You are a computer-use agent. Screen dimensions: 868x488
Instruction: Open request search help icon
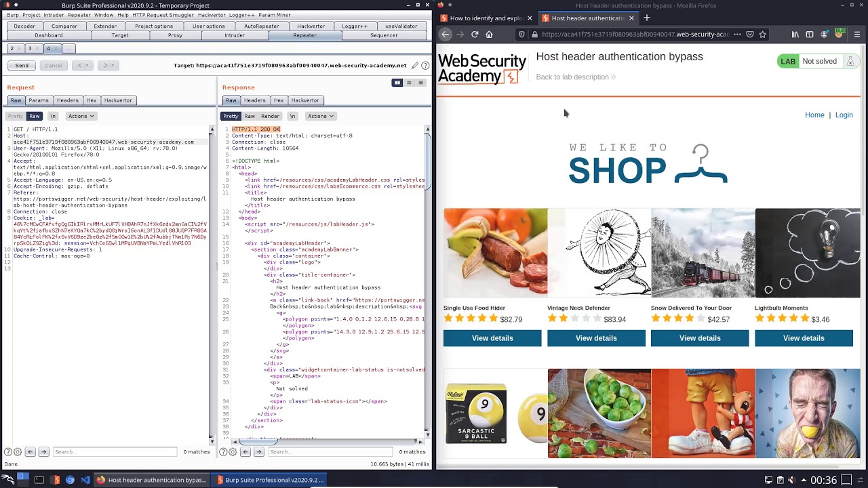pyautogui.click(x=7, y=452)
